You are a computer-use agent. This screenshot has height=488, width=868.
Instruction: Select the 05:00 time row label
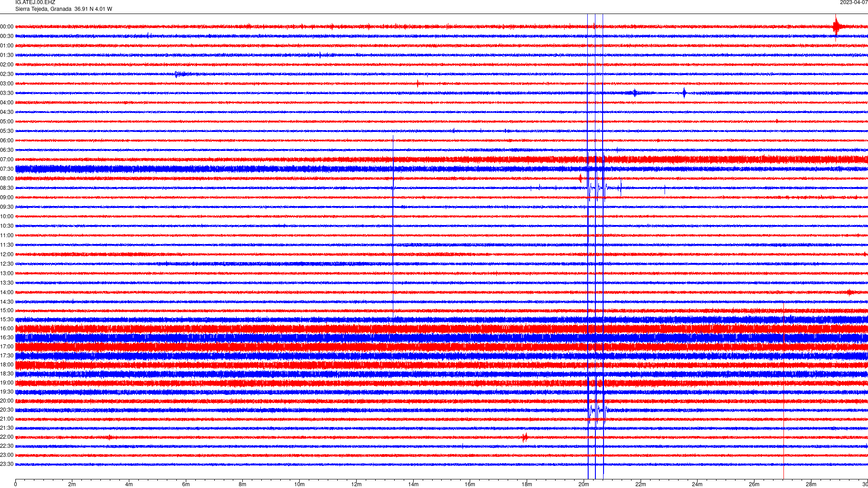pos(7,122)
